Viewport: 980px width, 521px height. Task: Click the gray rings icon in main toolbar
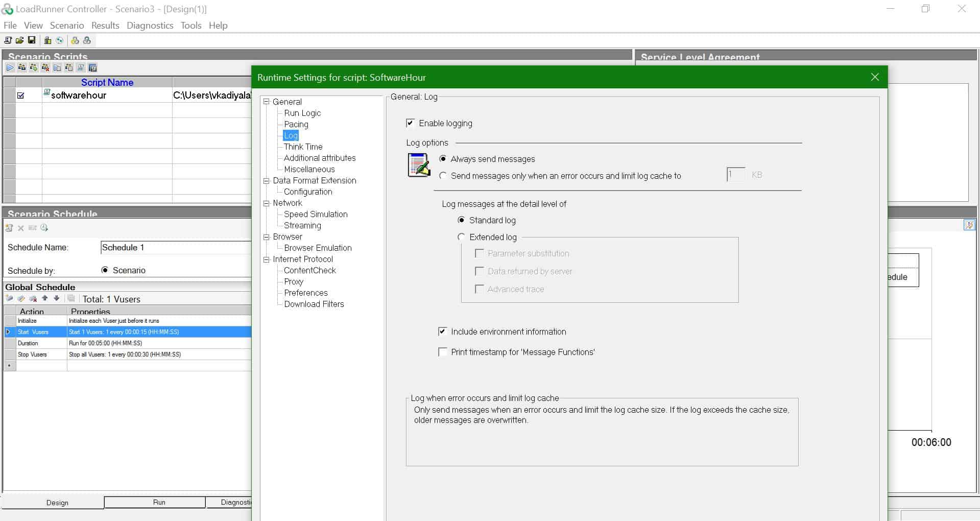(x=87, y=40)
